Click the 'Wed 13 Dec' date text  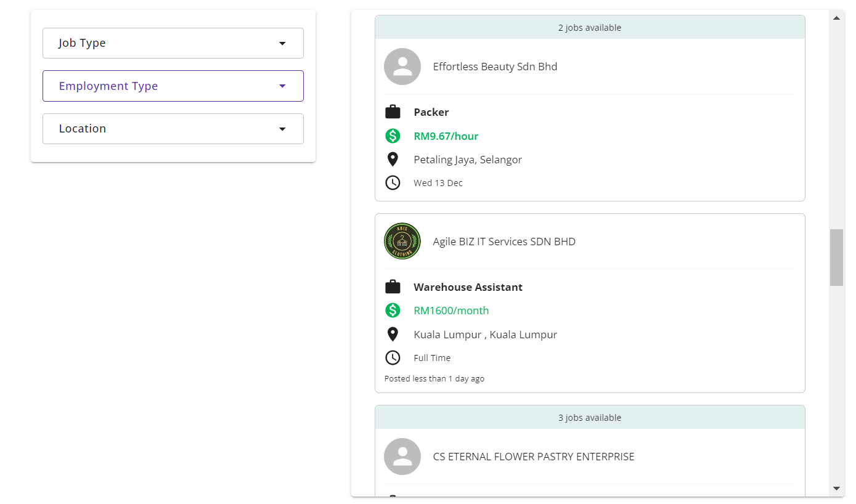tap(438, 183)
